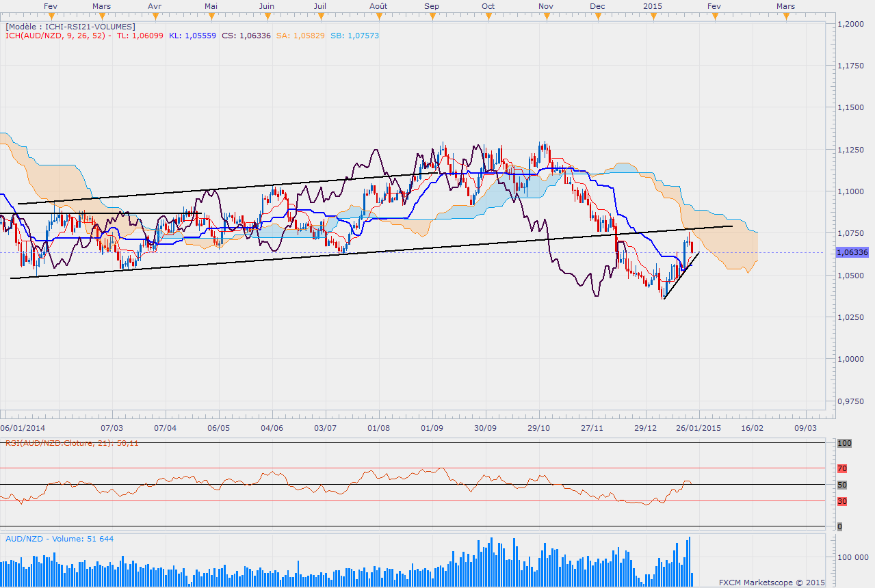The height and width of the screenshot is (588, 875).
Task: Click the blue KL value in legend
Action: point(192,36)
